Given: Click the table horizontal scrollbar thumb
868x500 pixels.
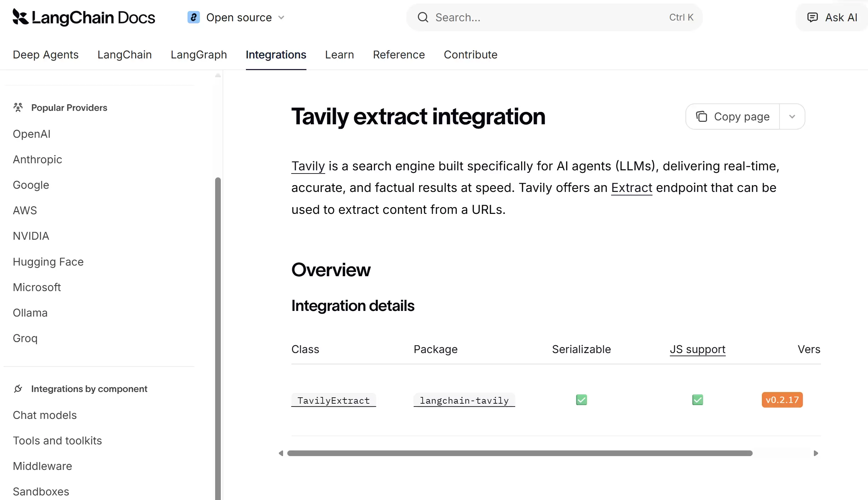Looking at the screenshot, I should click(520, 453).
